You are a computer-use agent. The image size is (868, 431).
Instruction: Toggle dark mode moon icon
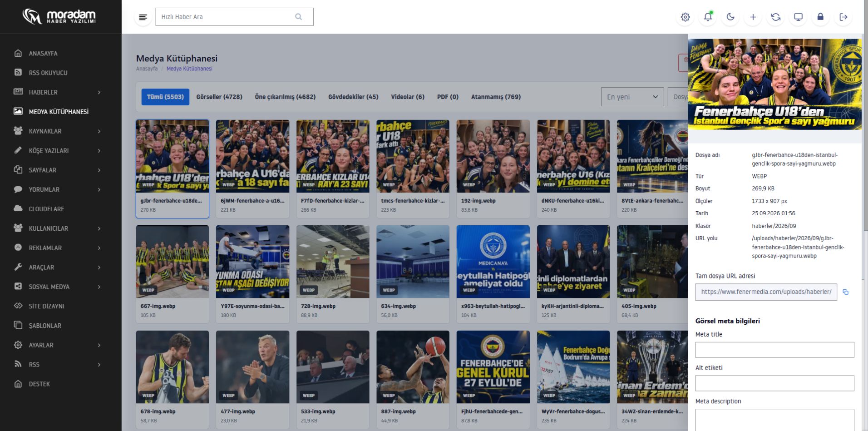pyautogui.click(x=730, y=17)
